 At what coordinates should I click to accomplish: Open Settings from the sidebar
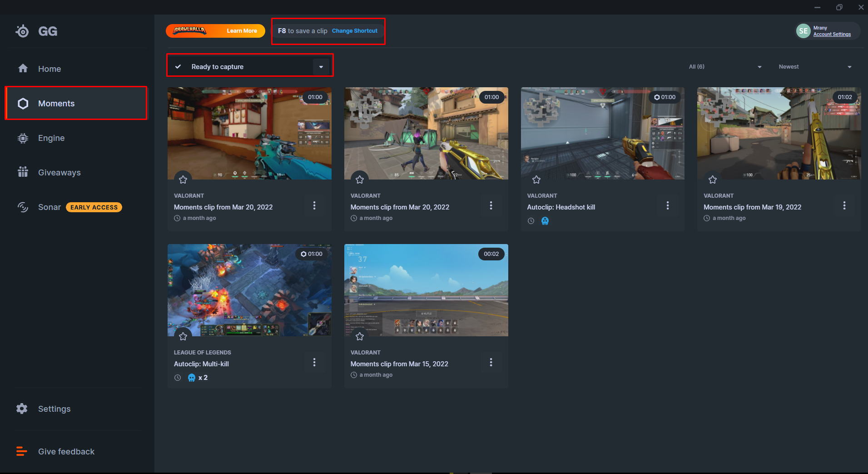[x=76, y=409]
